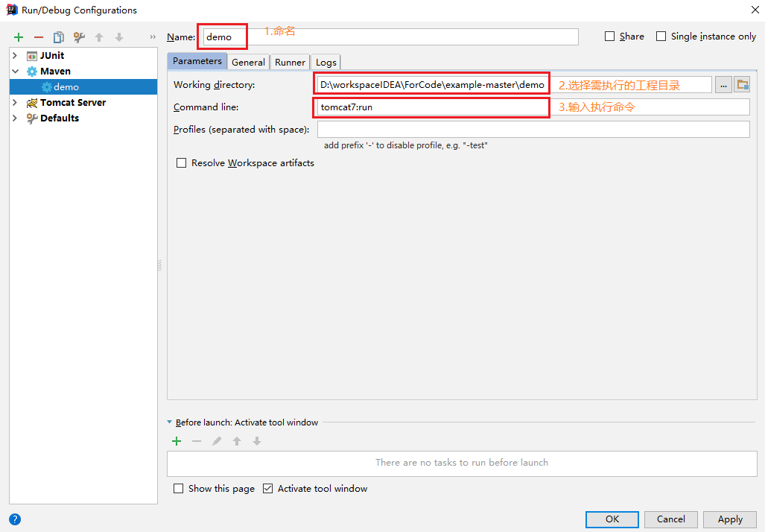765x532 pixels.
Task: Uncheck Activate tool window
Action: tap(267, 489)
